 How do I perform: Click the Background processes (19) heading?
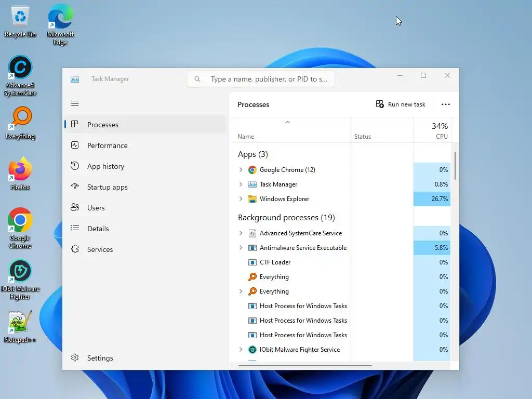coord(286,218)
